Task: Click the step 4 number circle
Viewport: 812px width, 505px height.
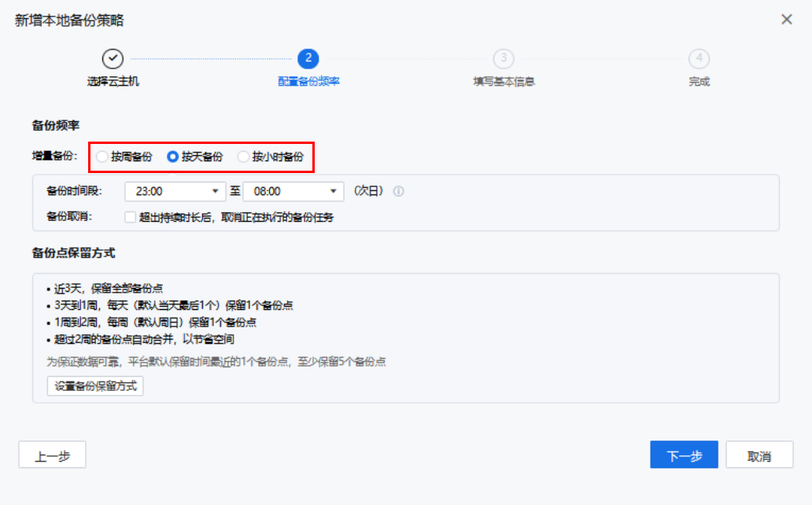Action: click(x=699, y=58)
